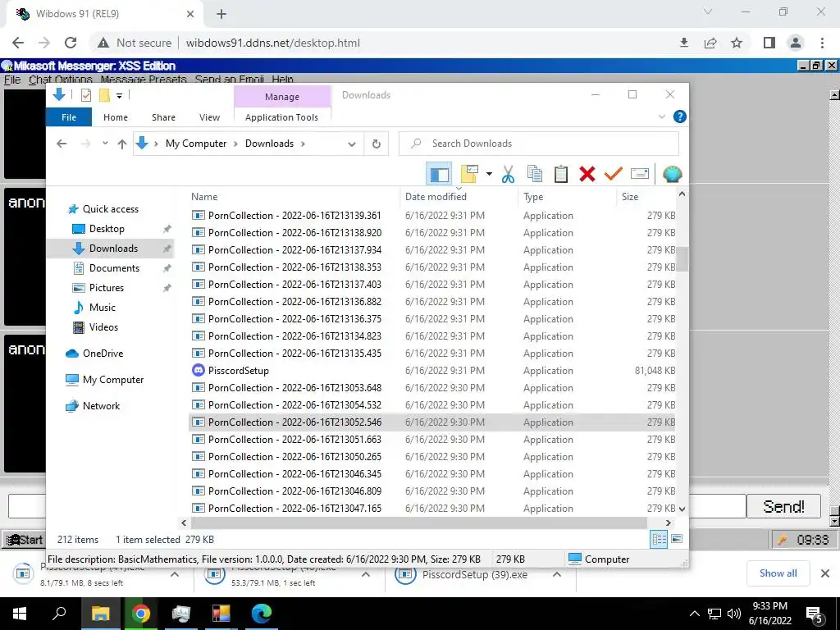The height and width of the screenshot is (630, 840).
Task: Open Microsoft Edge from taskbar
Action: click(262, 614)
